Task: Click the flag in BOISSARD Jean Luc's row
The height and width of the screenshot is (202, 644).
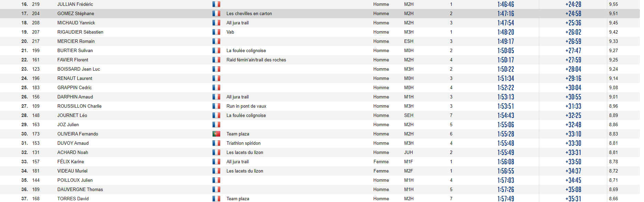Action: (x=216, y=69)
